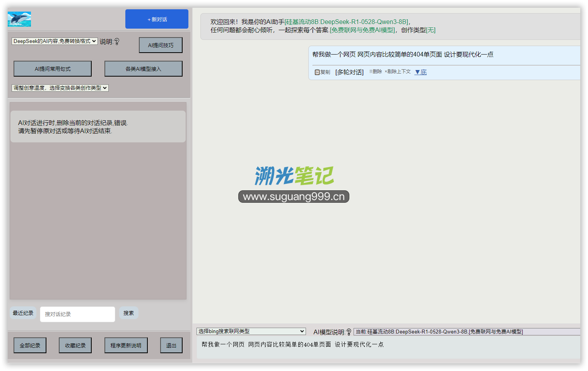Open AI提问技巧 button

(x=161, y=45)
